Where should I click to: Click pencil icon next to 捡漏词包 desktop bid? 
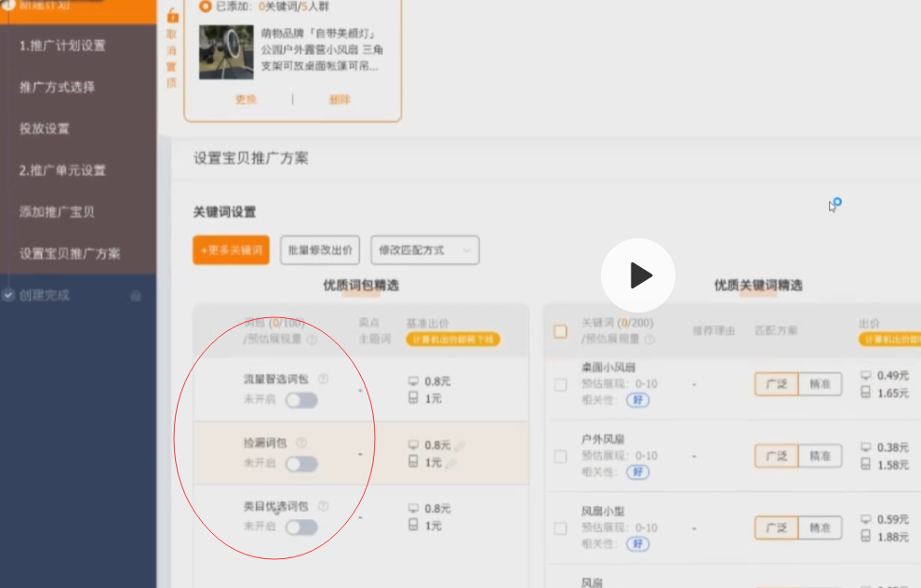coord(460,446)
